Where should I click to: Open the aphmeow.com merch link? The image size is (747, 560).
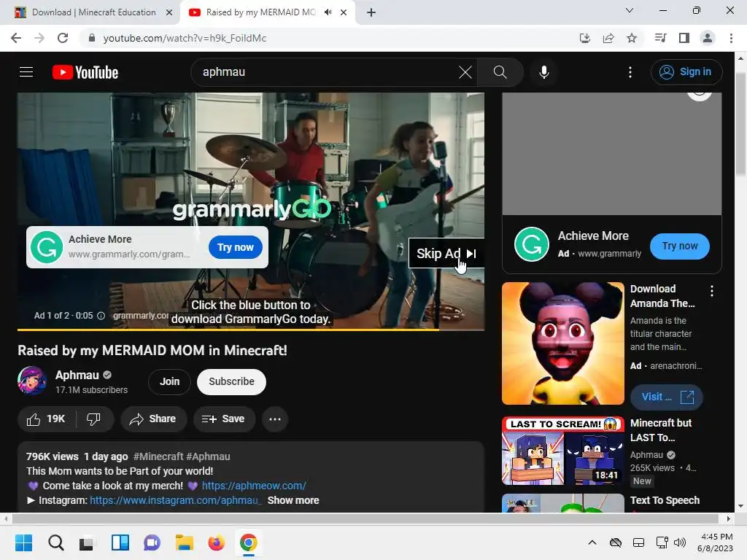[x=254, y=486]
